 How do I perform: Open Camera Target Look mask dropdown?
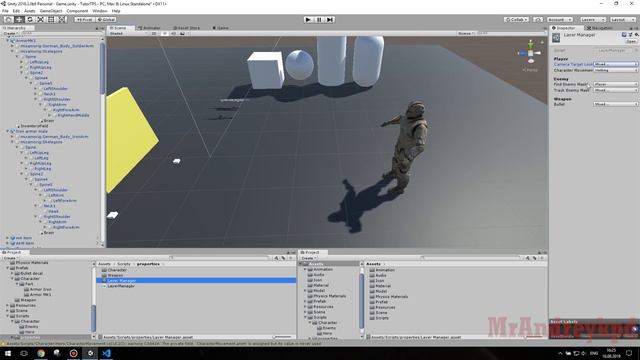tap(616, 64)
